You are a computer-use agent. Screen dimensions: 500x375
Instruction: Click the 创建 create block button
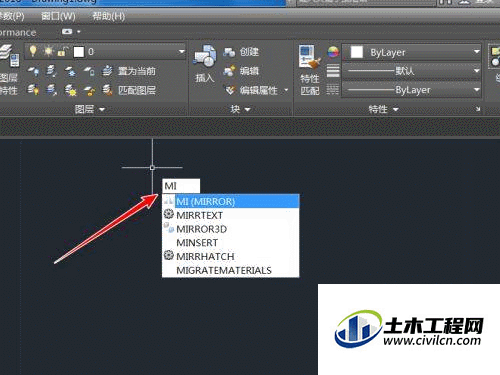241,52
